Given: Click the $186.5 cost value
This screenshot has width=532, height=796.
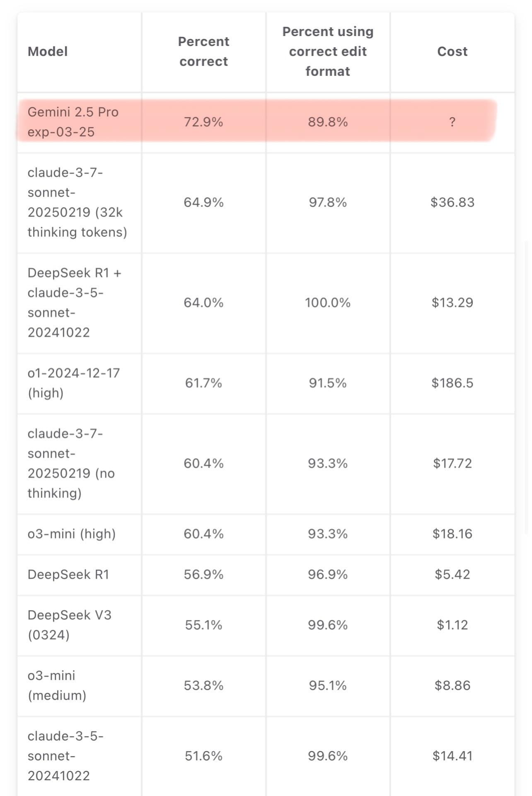Looking at the screenshot, I should (x=452, y=383).
